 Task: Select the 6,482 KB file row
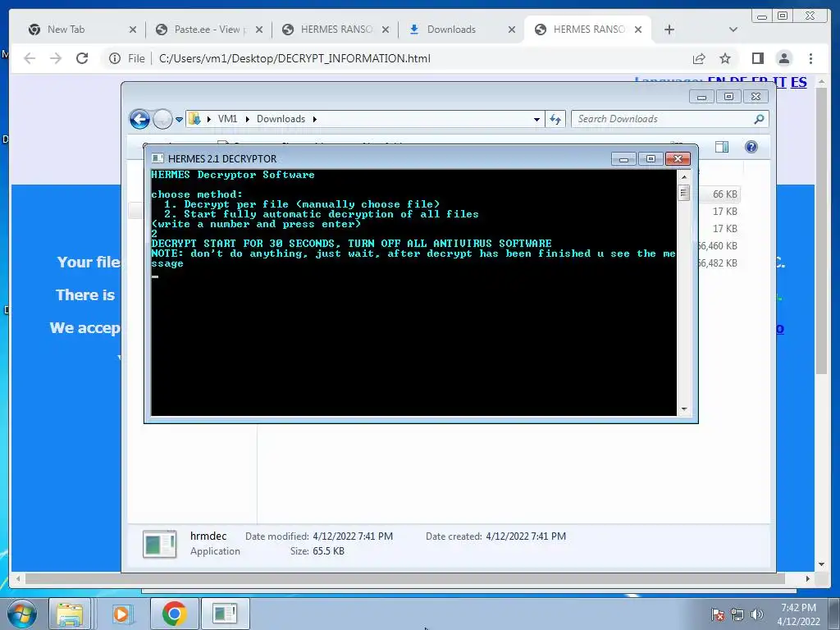click(x=717, y=263)
